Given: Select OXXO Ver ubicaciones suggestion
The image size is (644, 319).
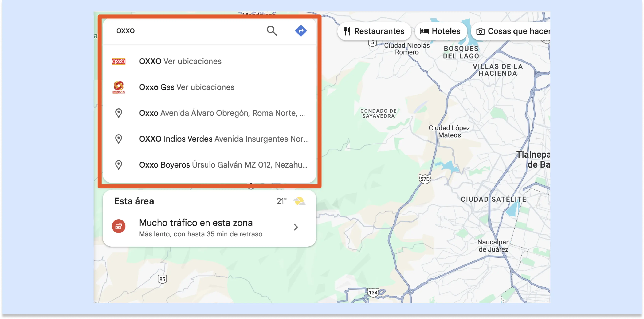Looking at the screenshot, I should (210, 61).
